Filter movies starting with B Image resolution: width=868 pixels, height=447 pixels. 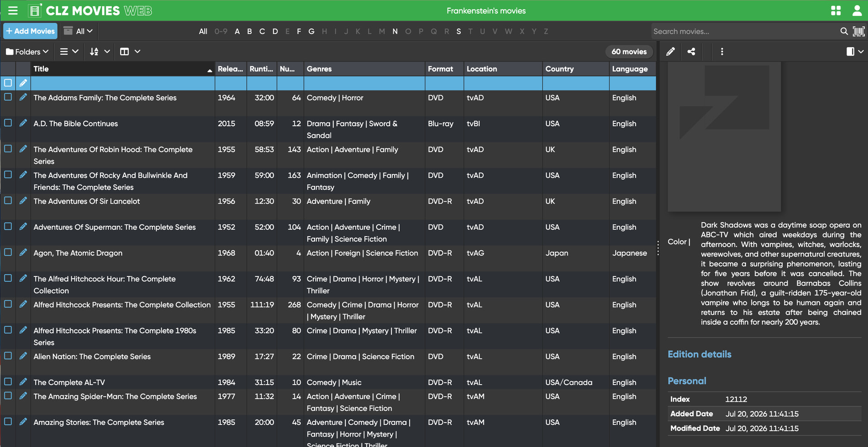coord(250,31)
